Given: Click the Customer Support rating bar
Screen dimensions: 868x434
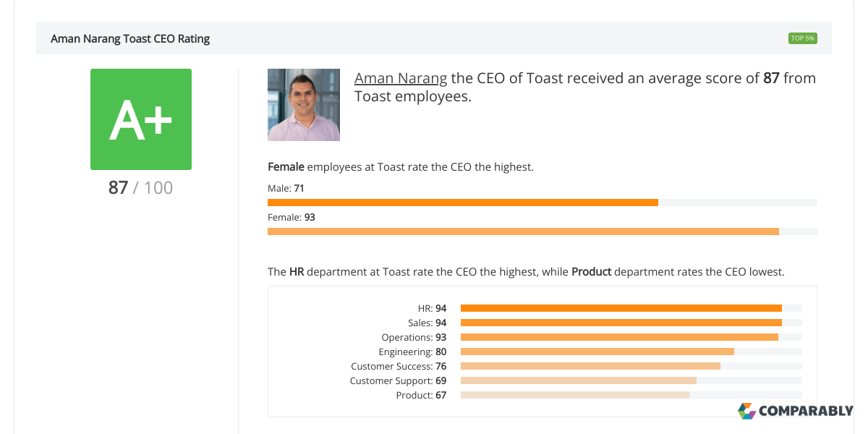Looking at the screenshot, I should [x=579, y=380].
